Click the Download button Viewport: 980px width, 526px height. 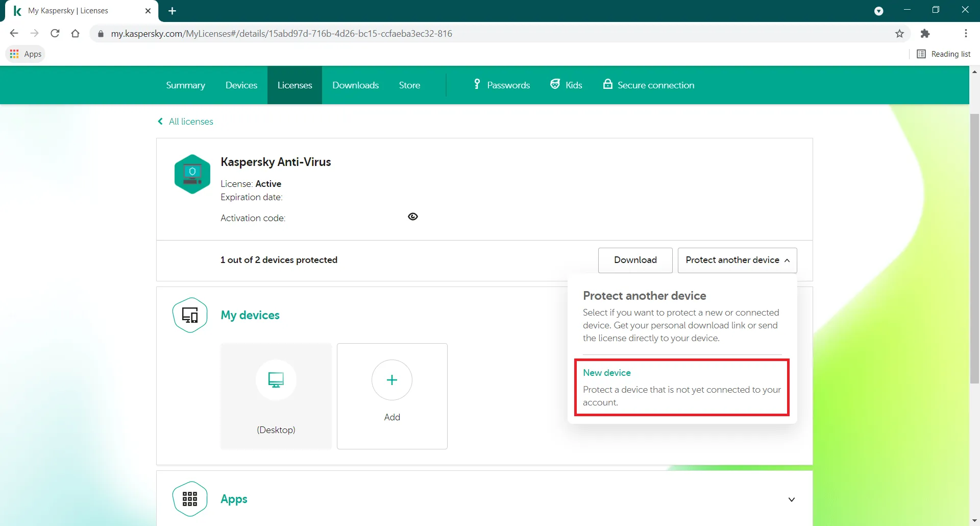(x=635, y=260)
